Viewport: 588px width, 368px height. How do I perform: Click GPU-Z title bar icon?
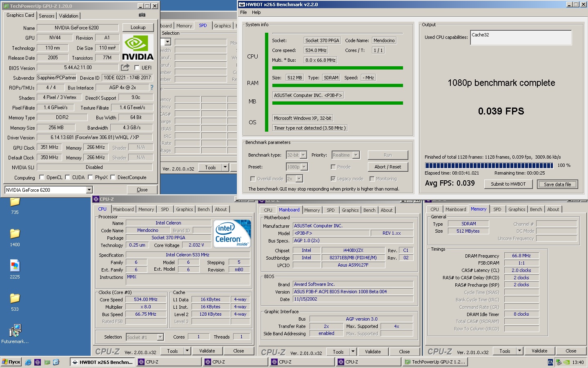[6, 6]
